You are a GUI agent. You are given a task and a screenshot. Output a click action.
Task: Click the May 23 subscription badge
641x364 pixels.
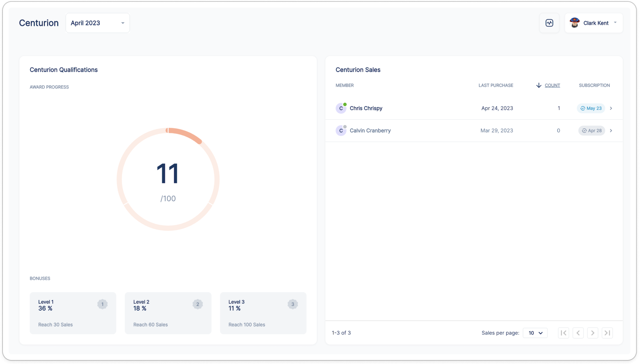click(x=591, y=108)
